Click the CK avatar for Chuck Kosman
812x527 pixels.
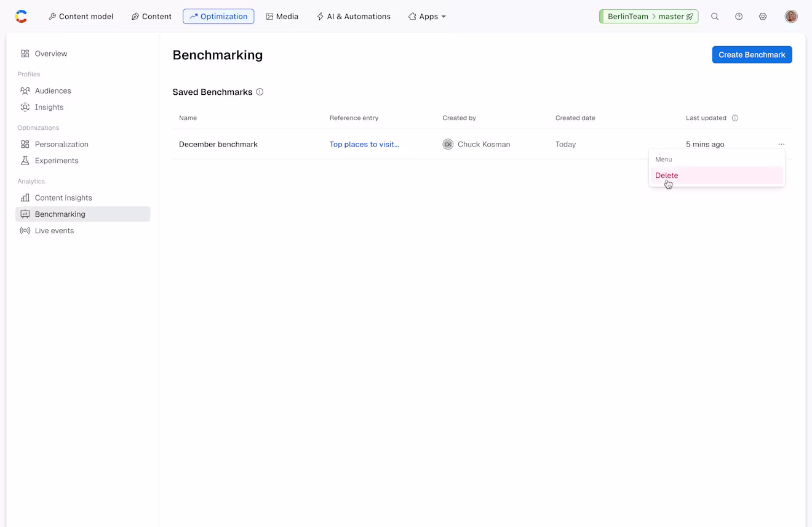point(448,144)
